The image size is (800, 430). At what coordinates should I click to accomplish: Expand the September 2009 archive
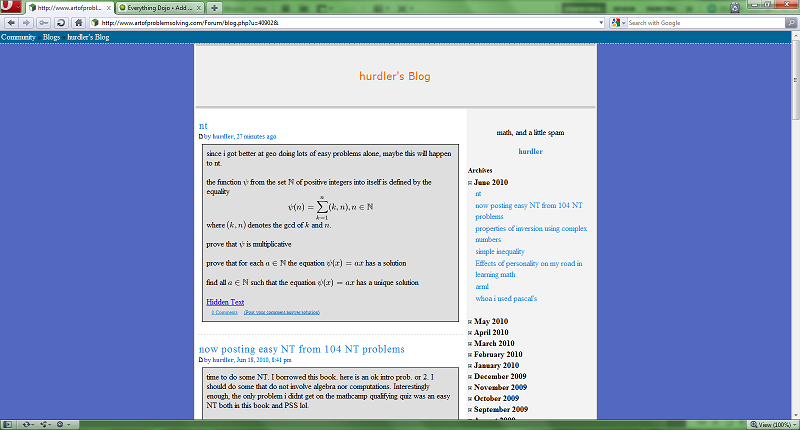(x=470, y=410)
